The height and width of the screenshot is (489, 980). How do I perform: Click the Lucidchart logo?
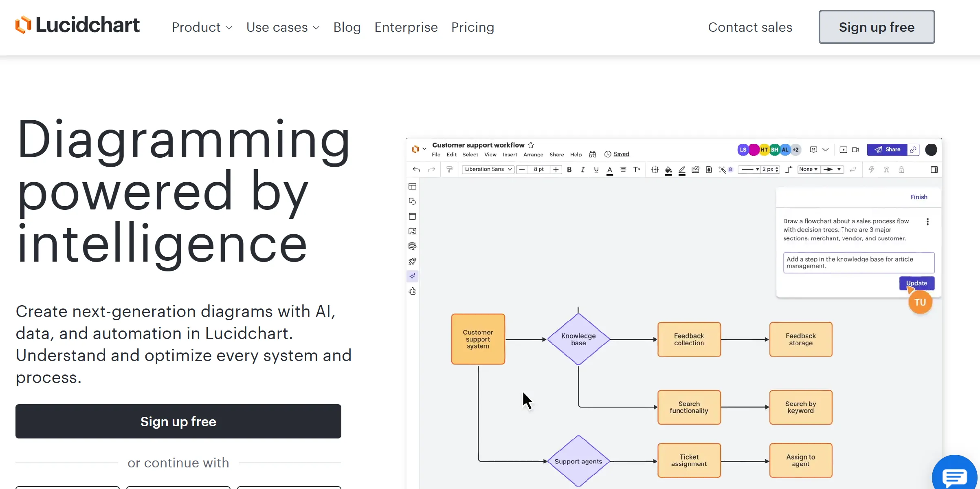pyautogui.click(x=77, y=25)
